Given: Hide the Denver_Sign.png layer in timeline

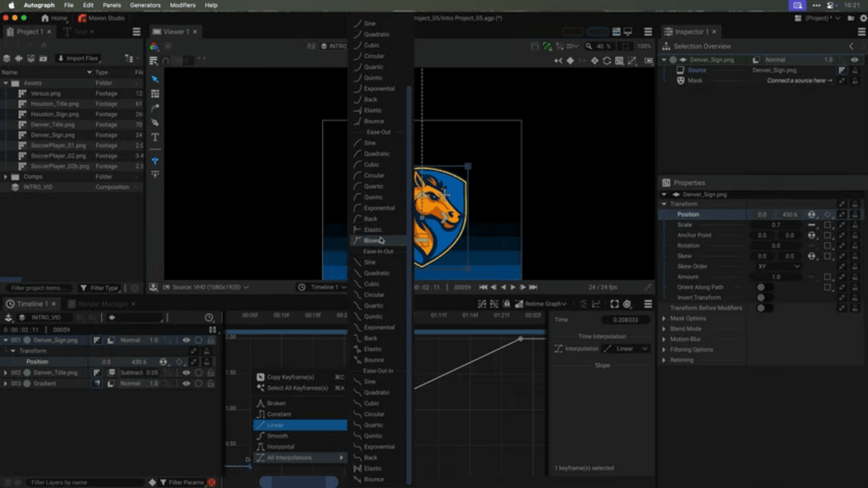Looking at the screenshot, I should click(x=186, y=340).
